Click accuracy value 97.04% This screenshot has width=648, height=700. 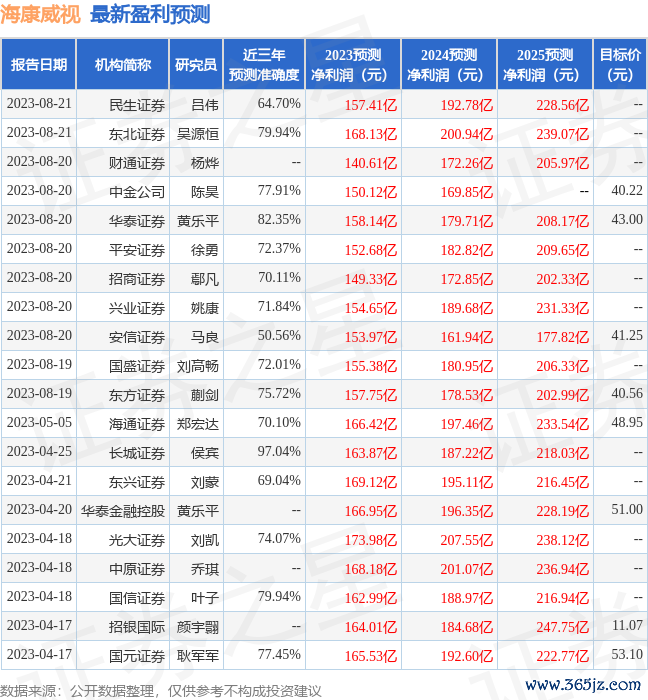tap(279, 451)
